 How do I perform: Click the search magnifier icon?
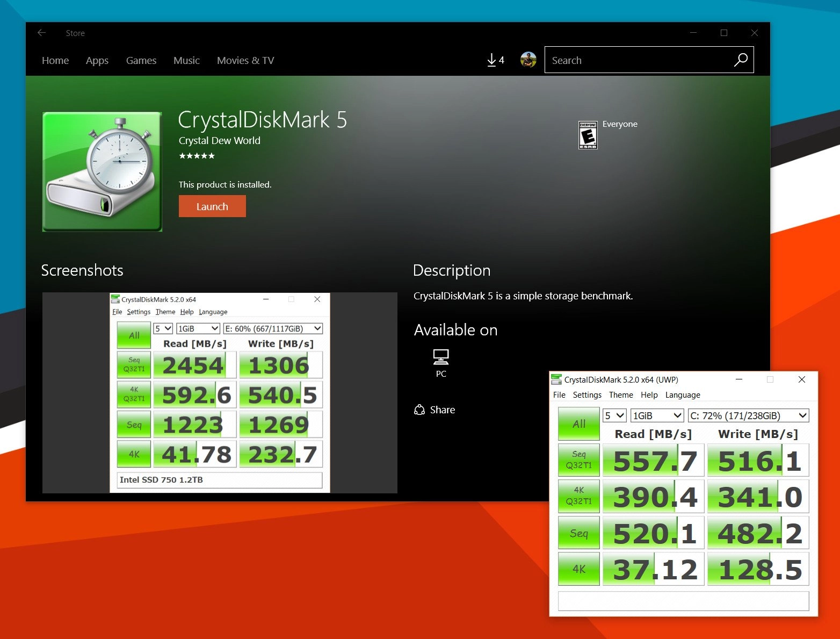tap(741, 60)
